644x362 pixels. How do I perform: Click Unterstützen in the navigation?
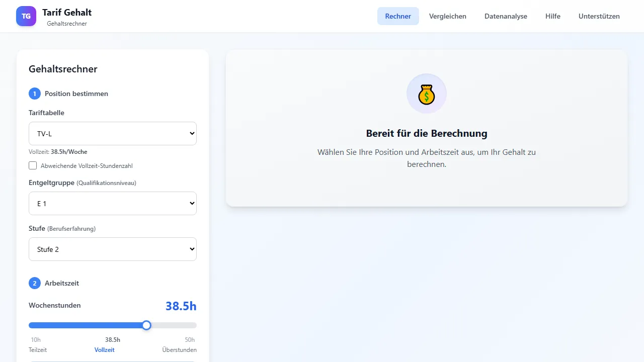click(x=599, y=16)
